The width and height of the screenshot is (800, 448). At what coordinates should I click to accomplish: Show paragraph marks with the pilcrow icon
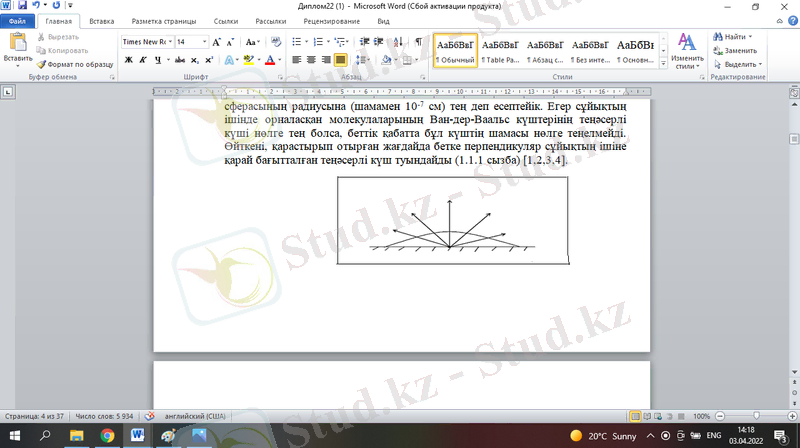tap(417, 42)
